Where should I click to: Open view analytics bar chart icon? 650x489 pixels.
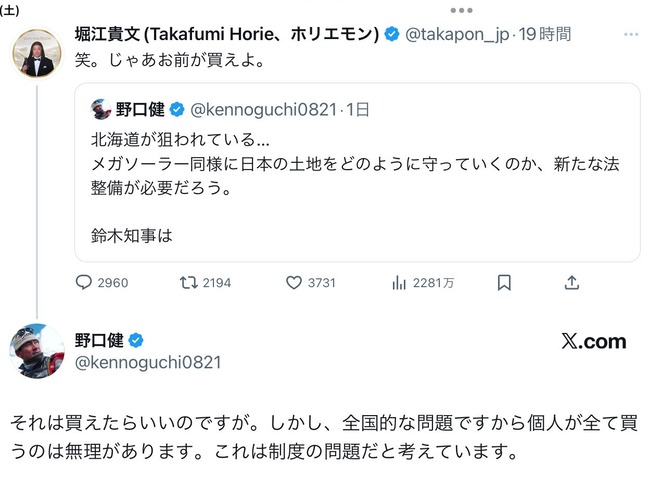click(399, 283)
